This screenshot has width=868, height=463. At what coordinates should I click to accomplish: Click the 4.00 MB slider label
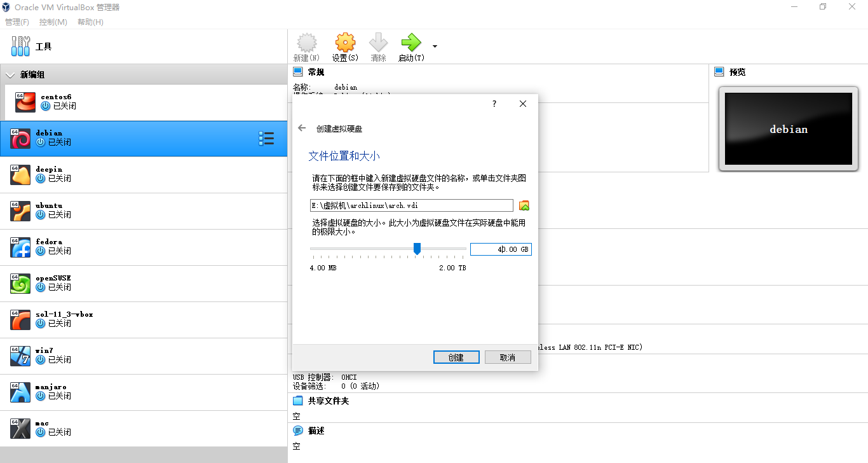tap(323, 268)
